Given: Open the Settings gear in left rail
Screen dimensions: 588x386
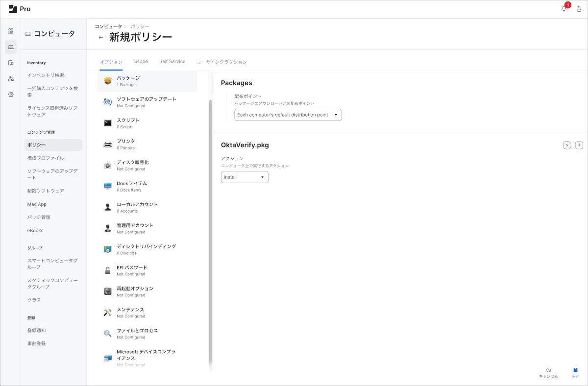Looking at the screenshot, I should point(11,94).
